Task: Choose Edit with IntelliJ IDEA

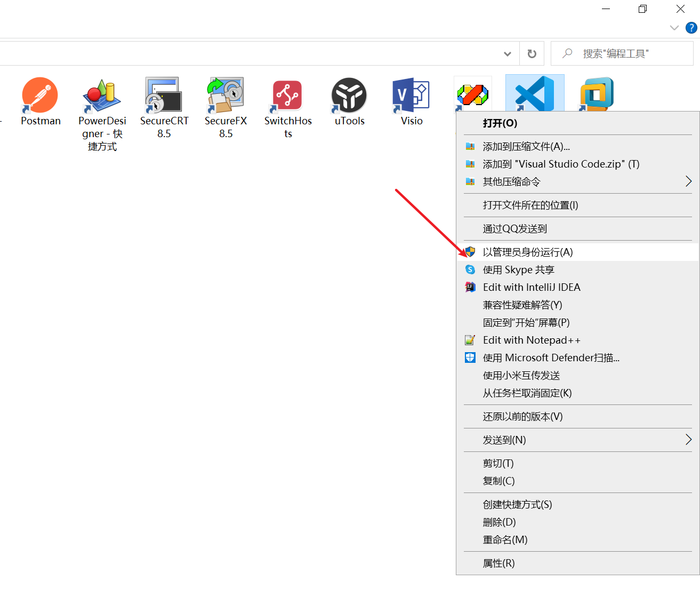Action: pyautogui.click(x=578, y=287)
